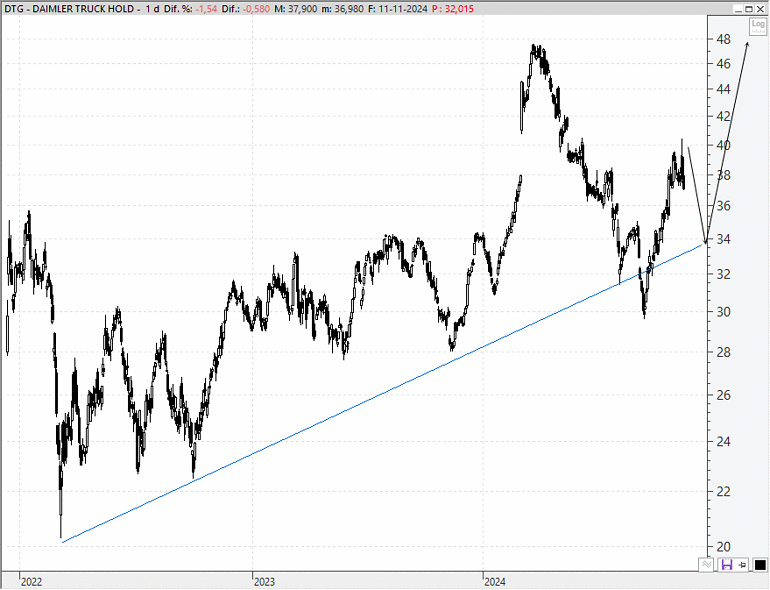Click the title 'DTG - DAIMLER TRUCK HOLD'
Image resolution: width=770 pixels, height=590 pixels.
pos(69,9)
